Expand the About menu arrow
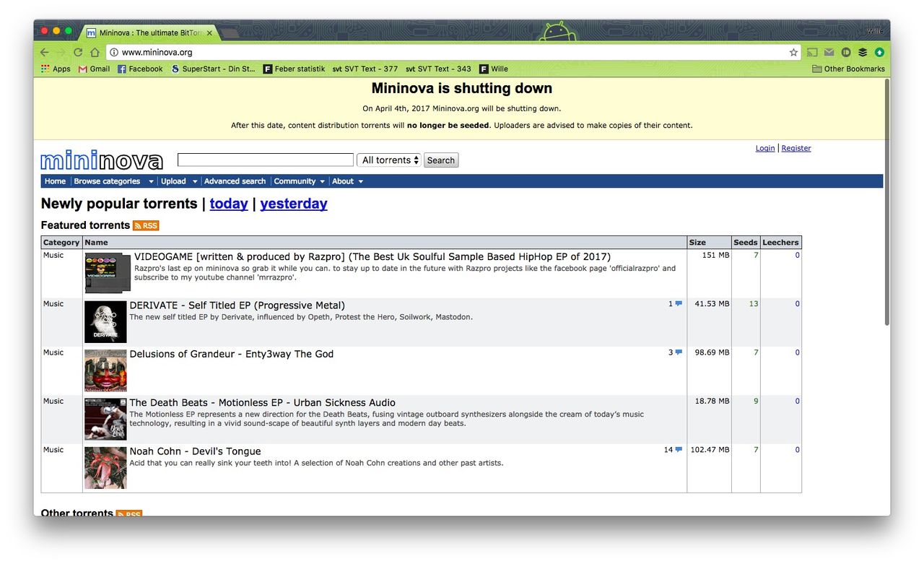 [360, 181]
